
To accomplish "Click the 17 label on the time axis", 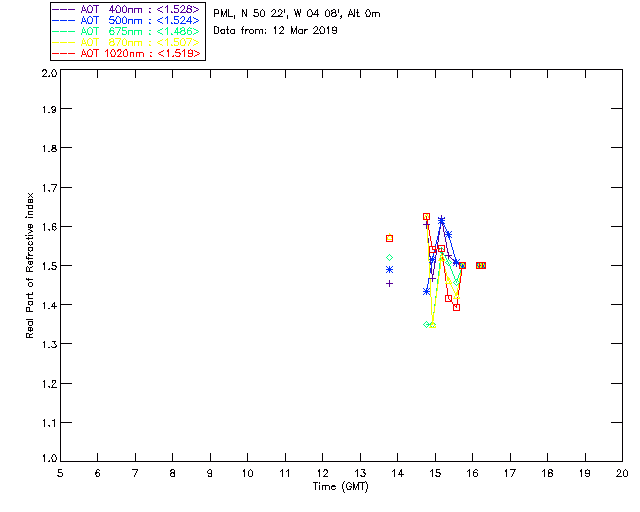I will point(510,473).
